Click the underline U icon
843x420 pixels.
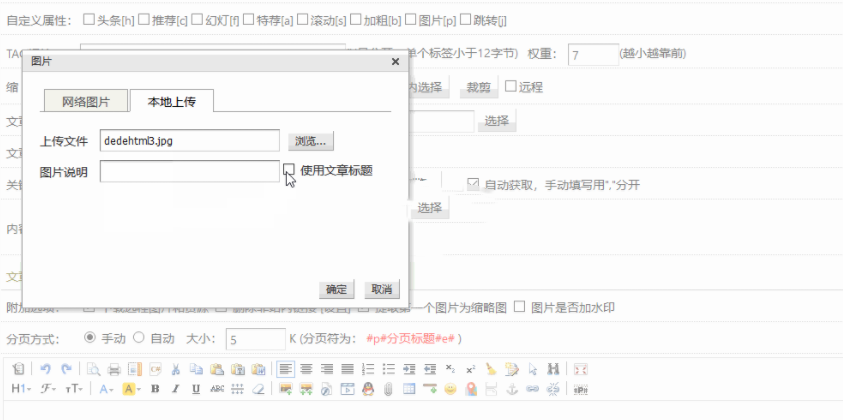(195, 388)
